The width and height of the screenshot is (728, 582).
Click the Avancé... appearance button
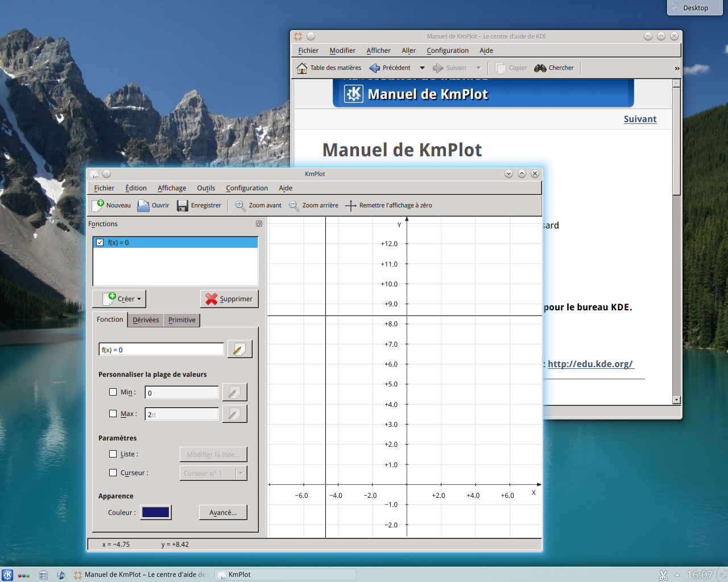(223, 512)
